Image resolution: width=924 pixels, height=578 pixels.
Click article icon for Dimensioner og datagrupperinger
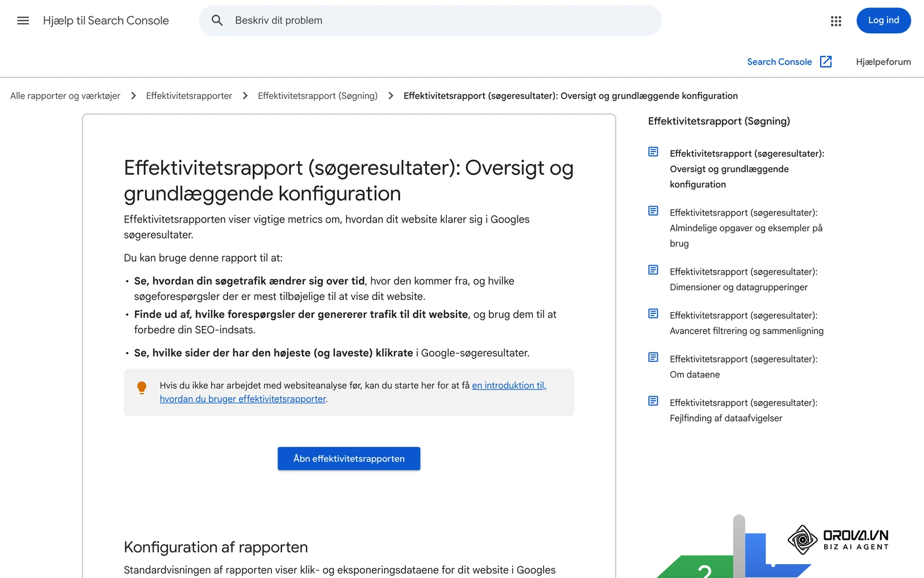(x=653, y=270)
